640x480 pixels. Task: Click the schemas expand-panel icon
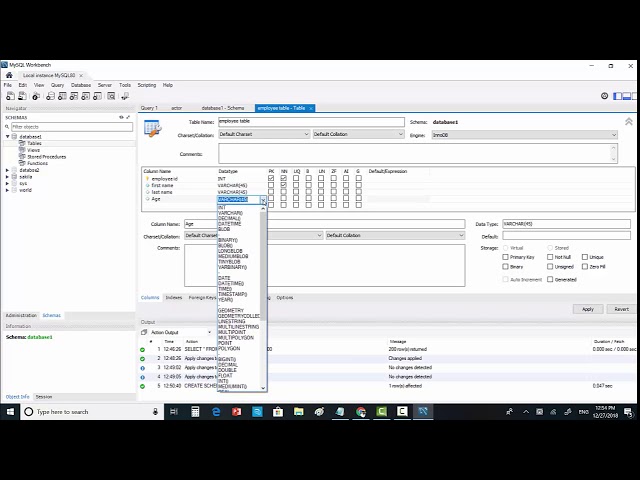(x=128, y=117)
